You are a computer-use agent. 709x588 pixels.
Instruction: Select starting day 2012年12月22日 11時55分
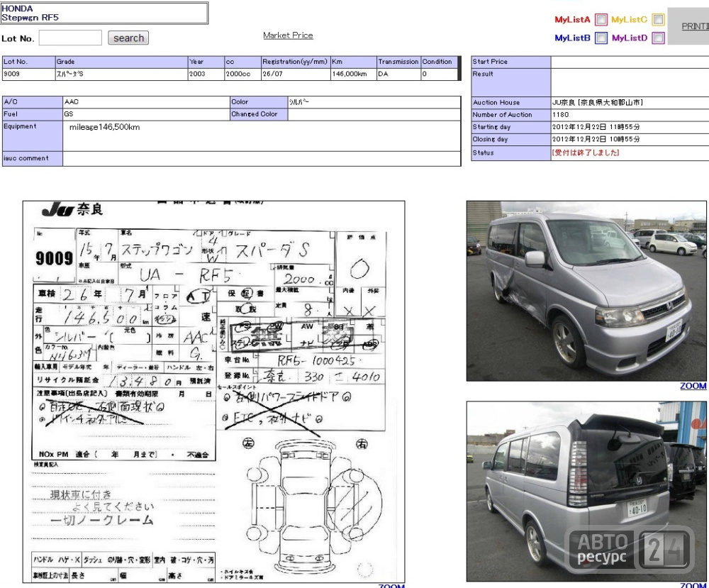[x=596, y=127]
